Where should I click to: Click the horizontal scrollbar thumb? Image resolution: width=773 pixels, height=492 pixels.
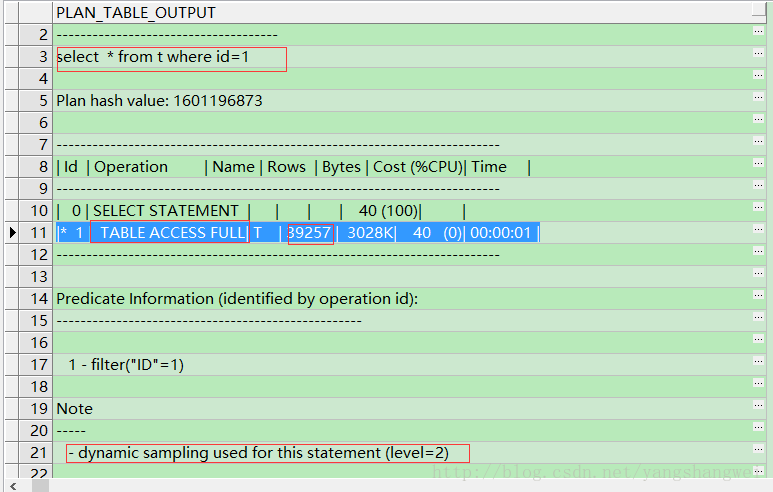click(40, 486)
